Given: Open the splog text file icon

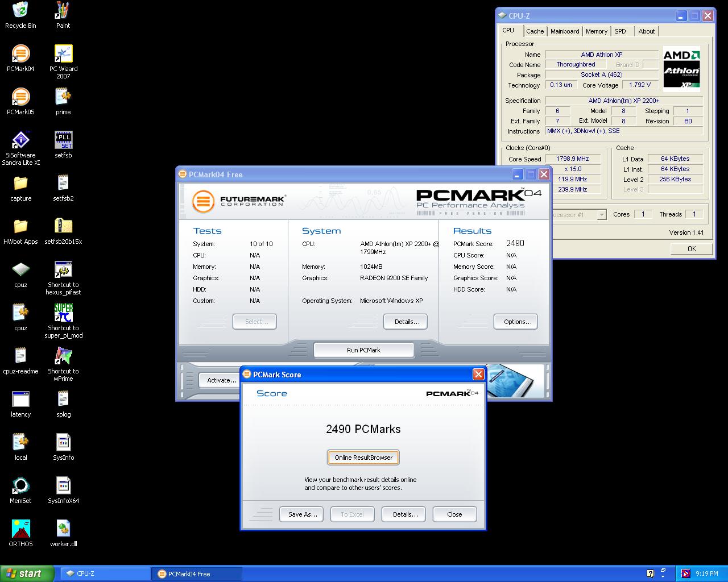Looking at the screenshot, I should click(x=63, y=404).
